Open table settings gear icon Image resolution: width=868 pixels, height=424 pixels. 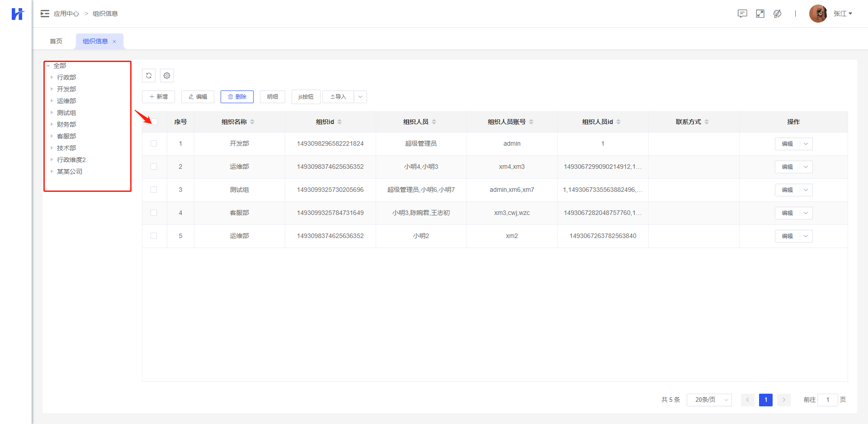167,76
